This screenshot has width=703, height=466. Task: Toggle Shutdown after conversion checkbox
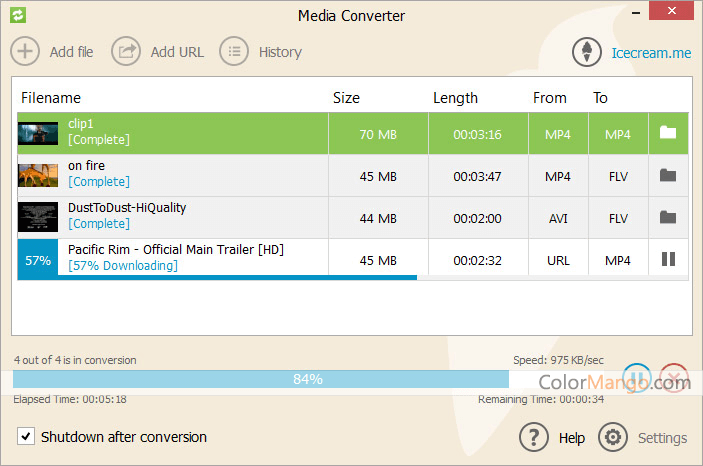pyautogui.click(x=26, y=437)
